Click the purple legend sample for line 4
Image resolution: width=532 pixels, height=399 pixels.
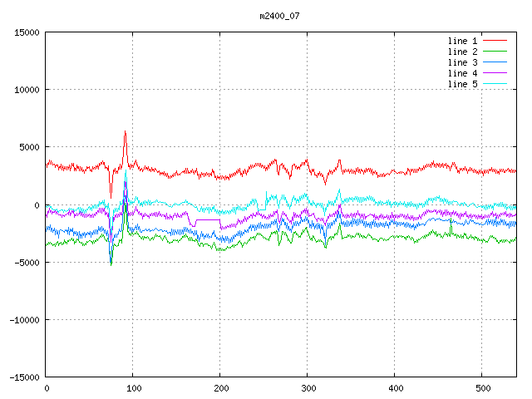pos(495,73)
